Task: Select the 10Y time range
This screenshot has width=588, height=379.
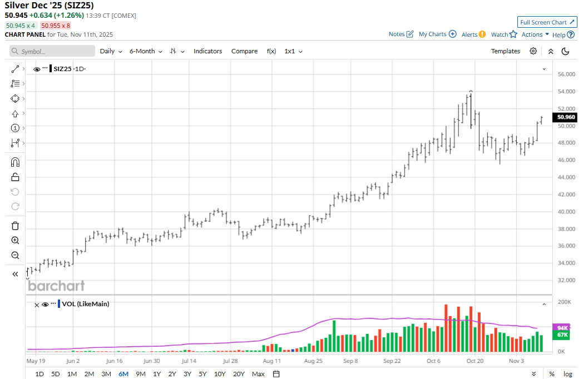Action: point(220,374)
